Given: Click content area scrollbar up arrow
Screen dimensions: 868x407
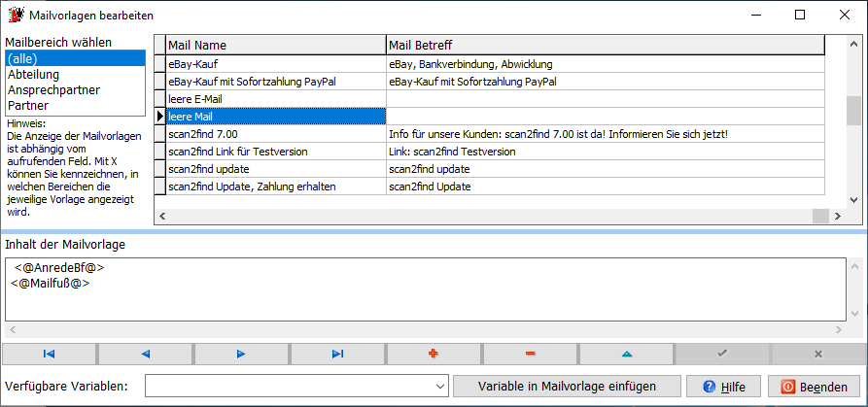Looking at the screenshot, I should click(x=853, y=265).
